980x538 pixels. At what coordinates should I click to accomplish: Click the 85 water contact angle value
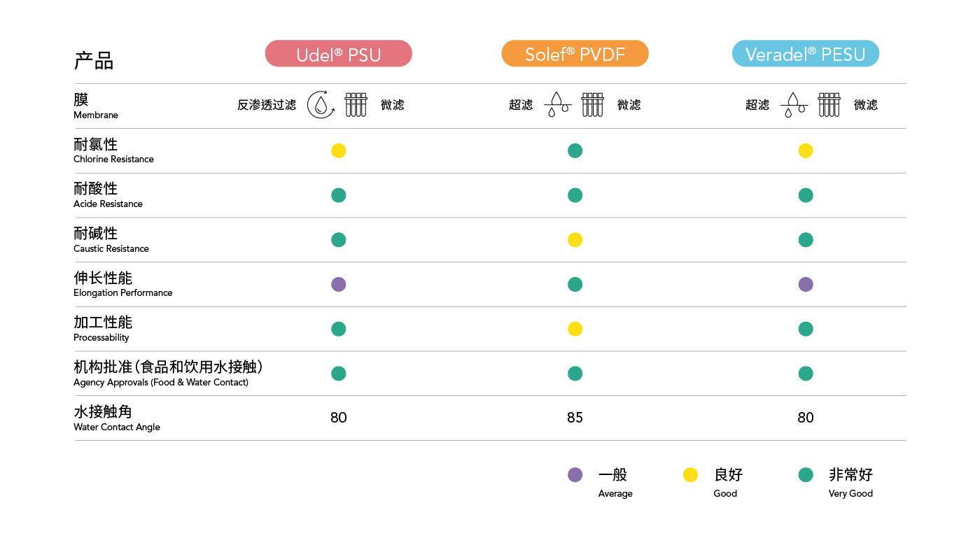tap(575, 418)
